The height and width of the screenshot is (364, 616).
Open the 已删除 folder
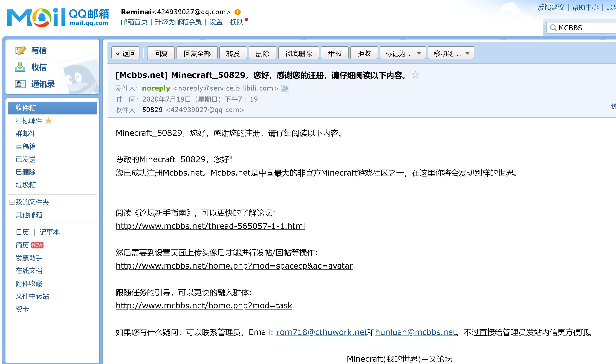click(x=26, y=172)
